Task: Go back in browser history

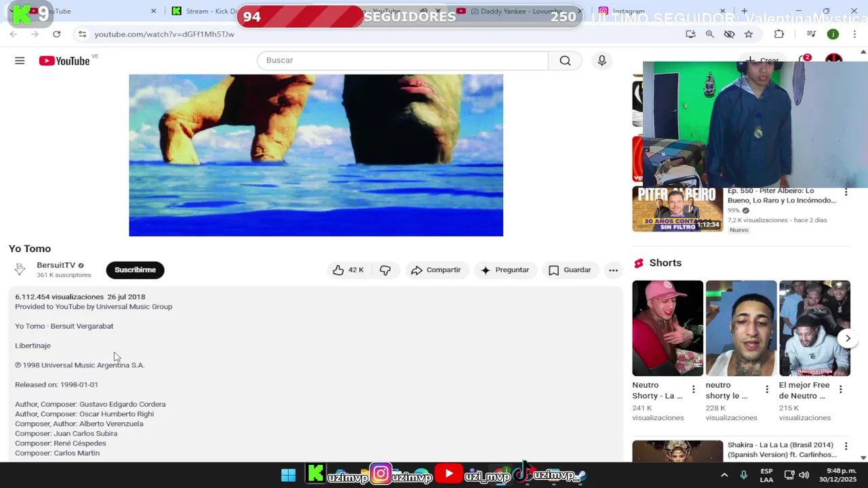Action: pos(14,34)
